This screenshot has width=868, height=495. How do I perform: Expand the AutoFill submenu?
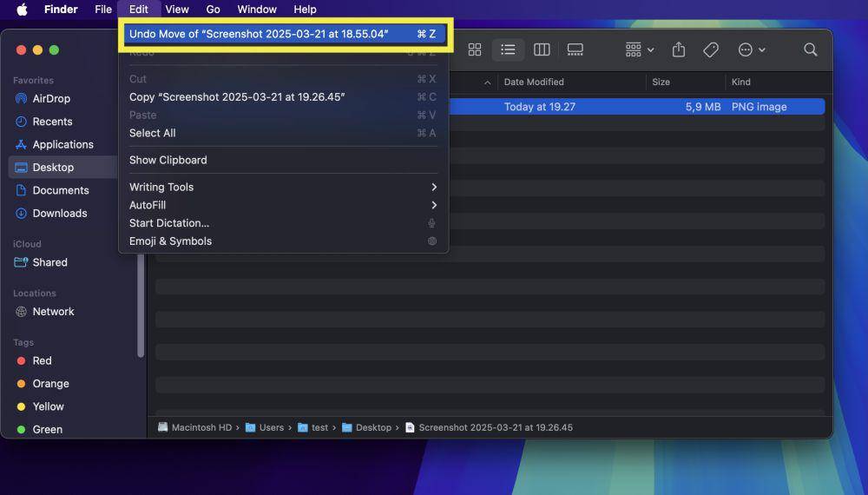click(284, 205)
